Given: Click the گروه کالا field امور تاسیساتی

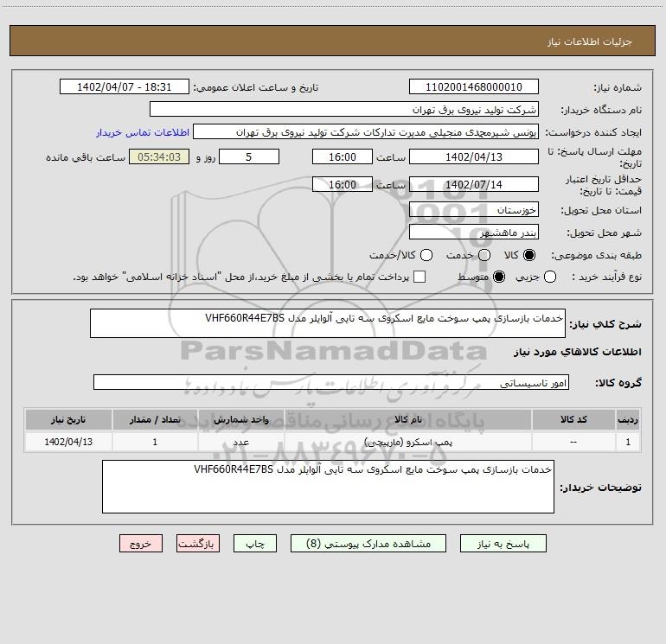Looking at the screenshot, I should 331,382.
